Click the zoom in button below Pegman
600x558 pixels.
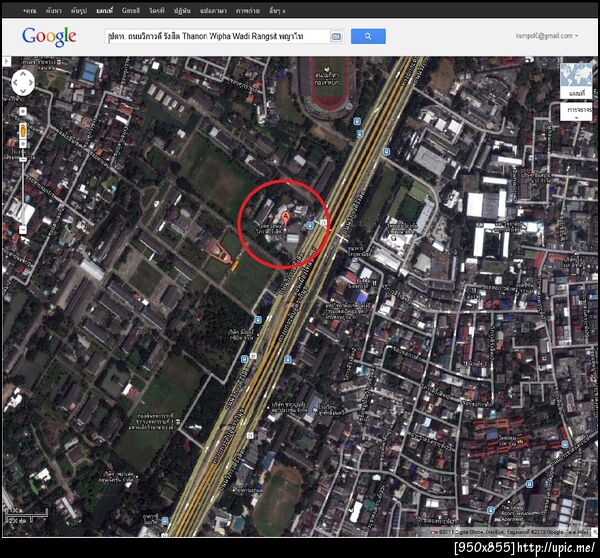pos(23,144)
